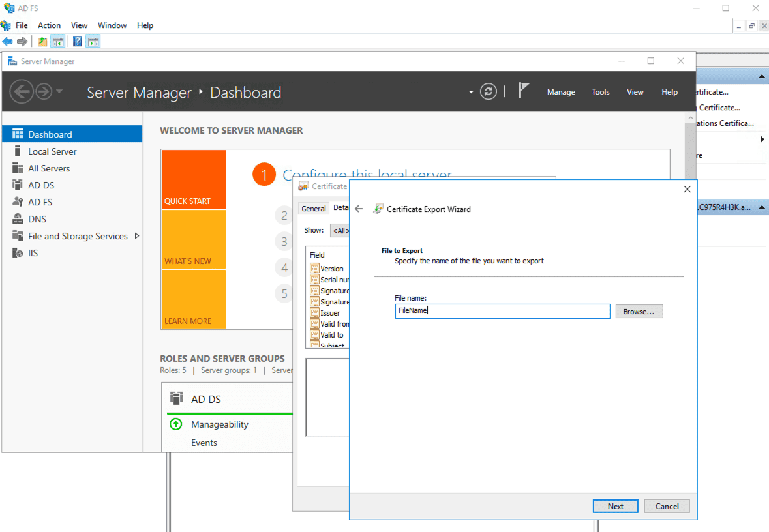
Task: Click the green Manageability status icon
Action: [x=175, y=424]
